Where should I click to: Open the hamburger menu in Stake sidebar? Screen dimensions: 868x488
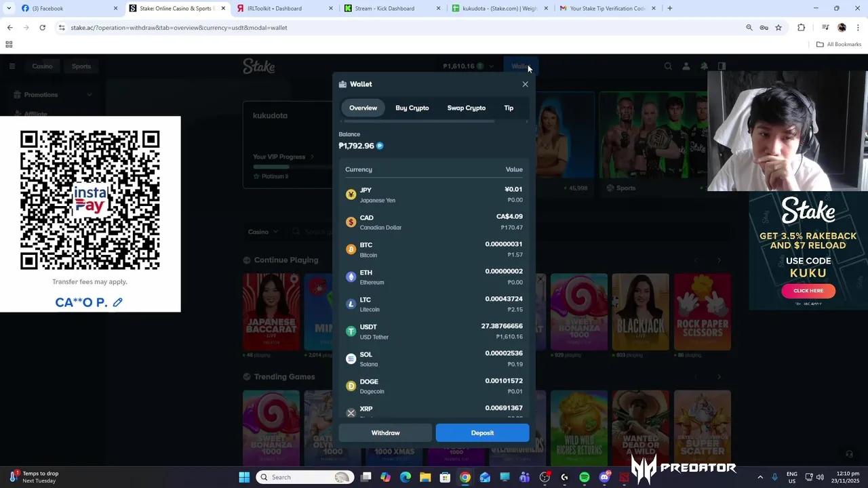pos(12,66)
